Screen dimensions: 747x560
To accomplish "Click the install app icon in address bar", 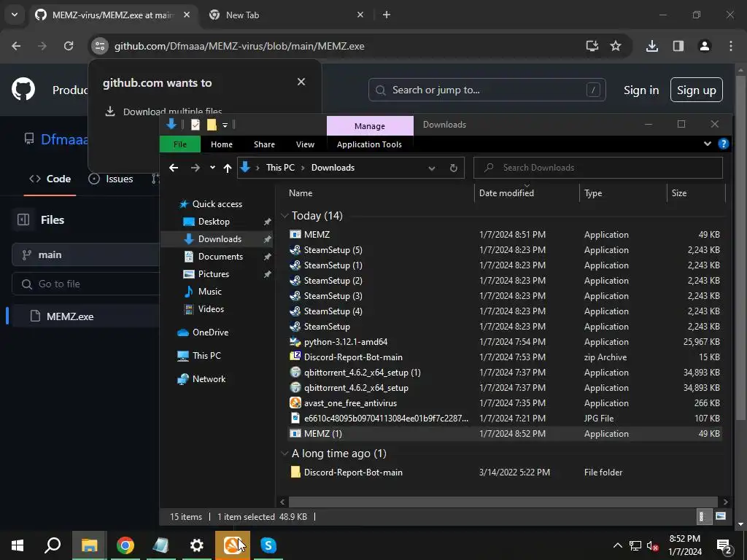I will (592, 46).
